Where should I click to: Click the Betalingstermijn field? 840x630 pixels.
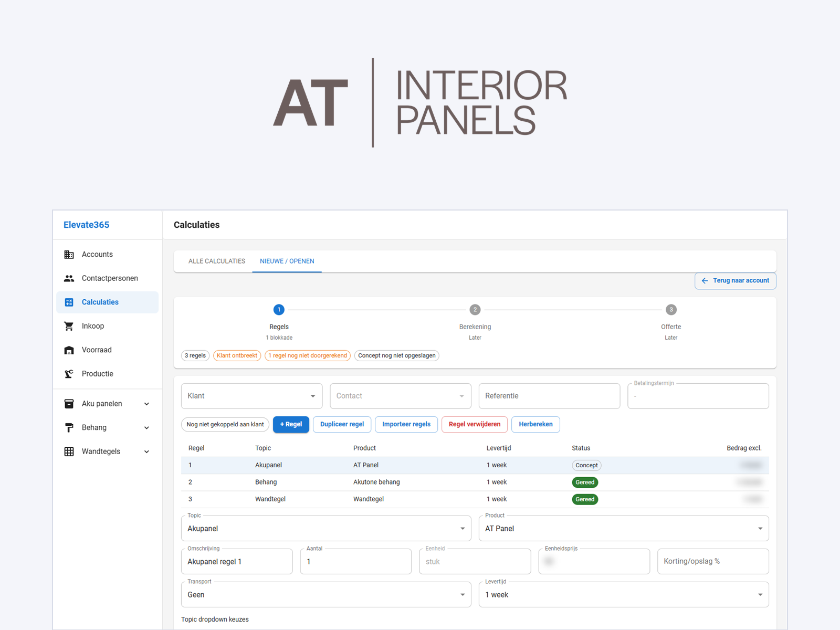click(x=698, y=396)
